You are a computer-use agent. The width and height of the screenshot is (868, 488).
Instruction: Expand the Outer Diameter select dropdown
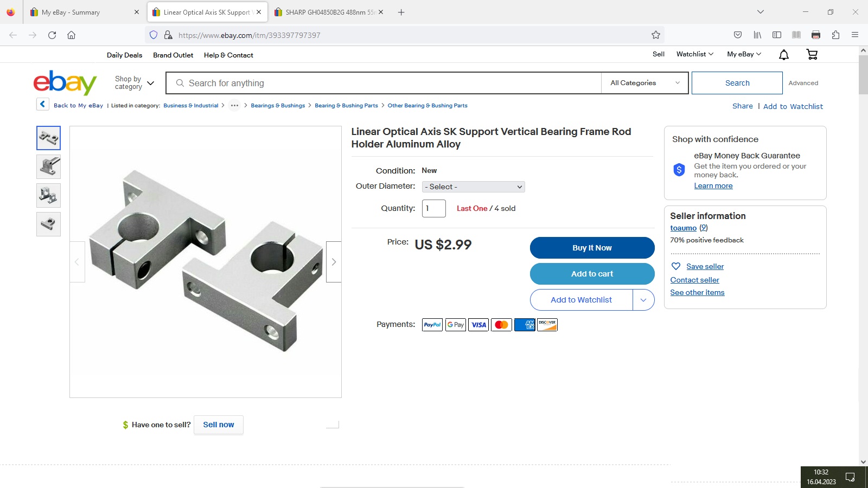(x=474, y=187)
